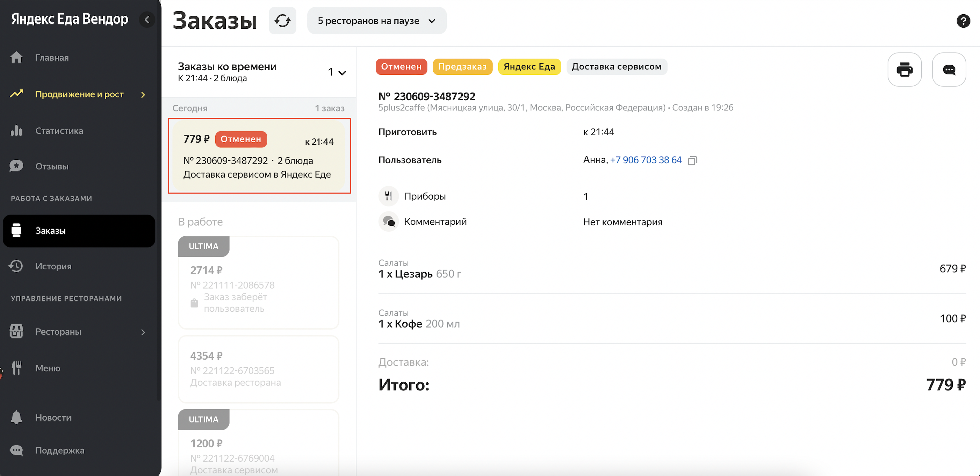This screenshot has height=476, width=980.
Task: Click the refresh orders icon
Action: 282,21
